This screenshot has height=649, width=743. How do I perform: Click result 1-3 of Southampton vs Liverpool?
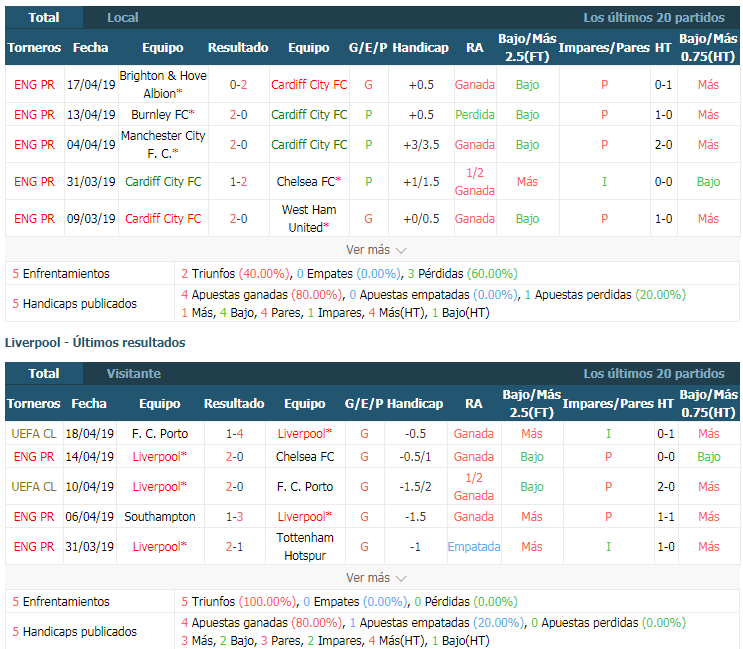(x=235, y=516)
